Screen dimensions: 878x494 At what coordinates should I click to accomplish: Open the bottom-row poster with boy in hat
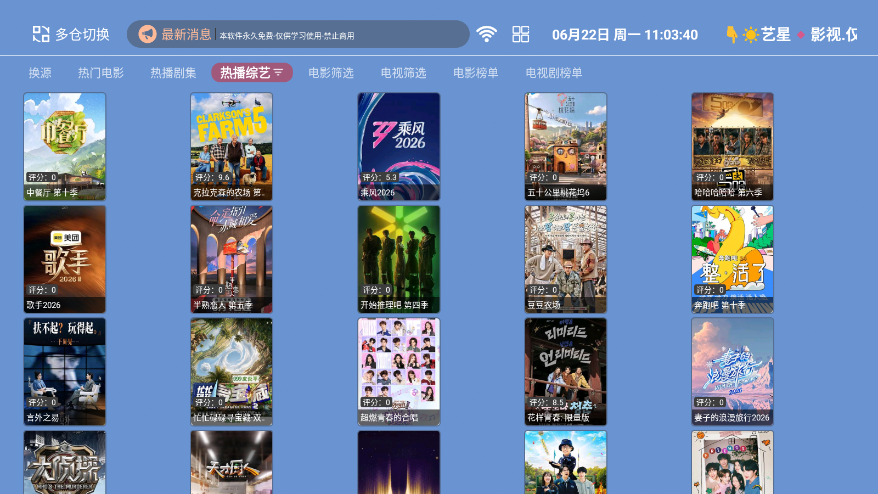[566, 462]
